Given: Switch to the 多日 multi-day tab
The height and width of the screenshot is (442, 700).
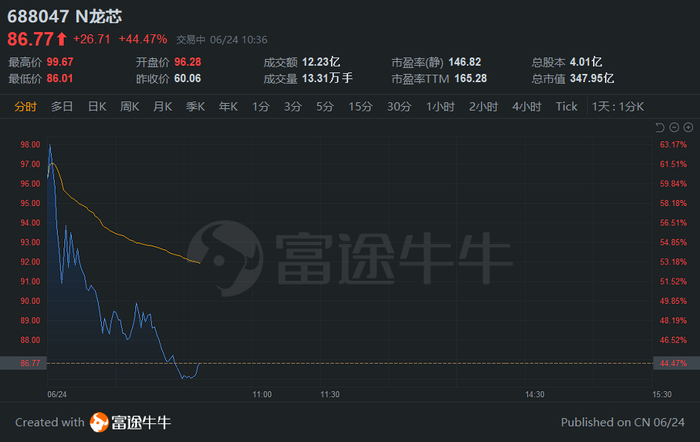Looking at the screenshot, I should click(62, 106).
